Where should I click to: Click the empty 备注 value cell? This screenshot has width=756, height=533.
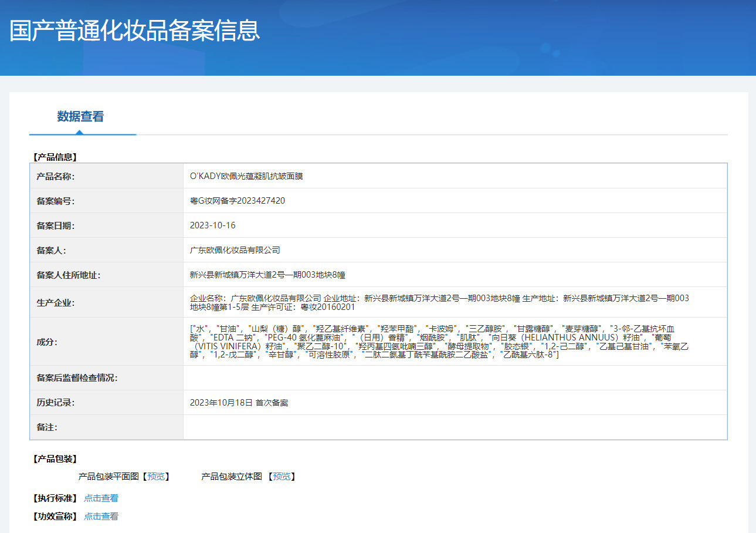pos(455,427)
